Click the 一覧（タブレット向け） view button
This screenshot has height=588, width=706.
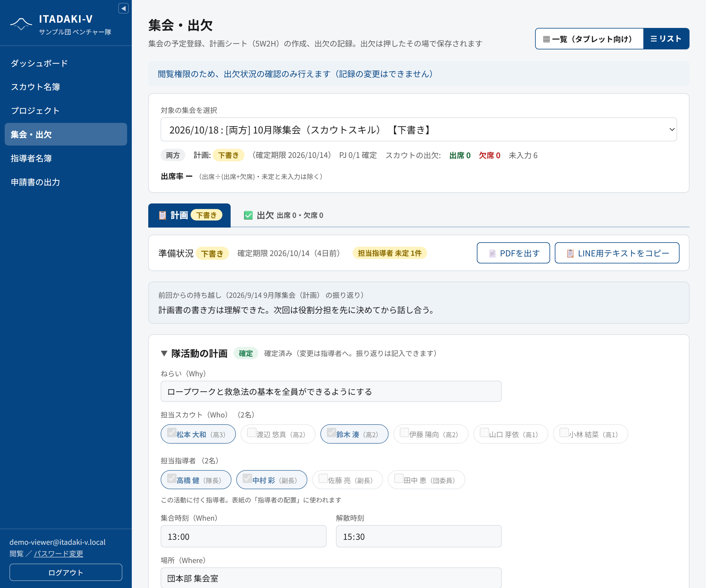click(x=589, y=39)
